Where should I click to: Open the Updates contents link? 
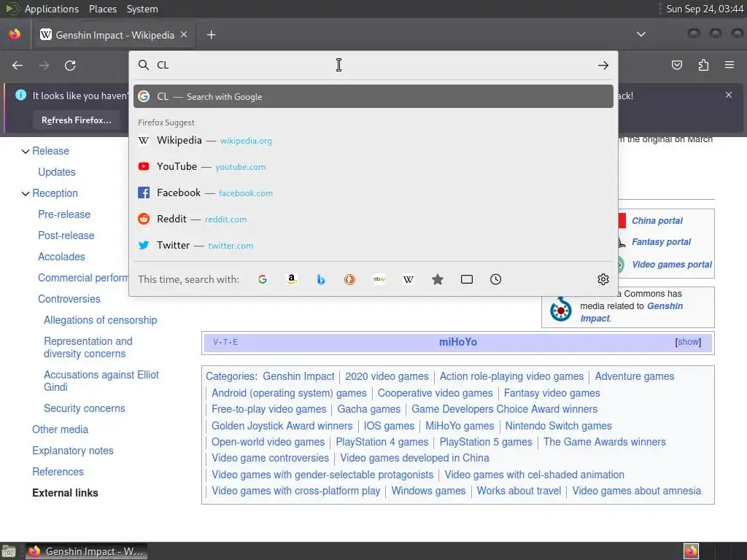coord(57,172)
